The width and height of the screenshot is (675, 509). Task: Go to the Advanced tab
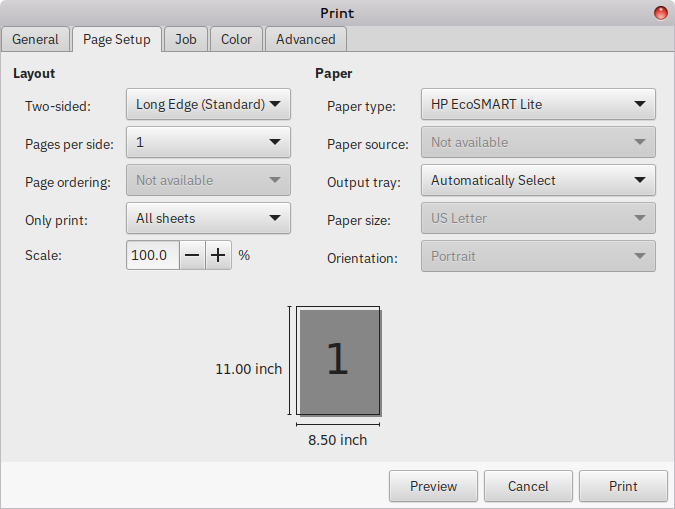(x=306, y=39)
